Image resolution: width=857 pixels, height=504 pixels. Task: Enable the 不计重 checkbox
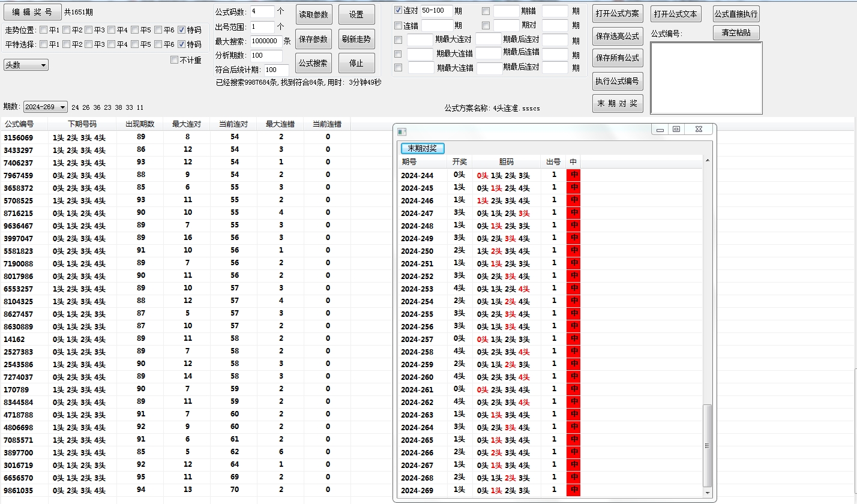click(175, 60)
